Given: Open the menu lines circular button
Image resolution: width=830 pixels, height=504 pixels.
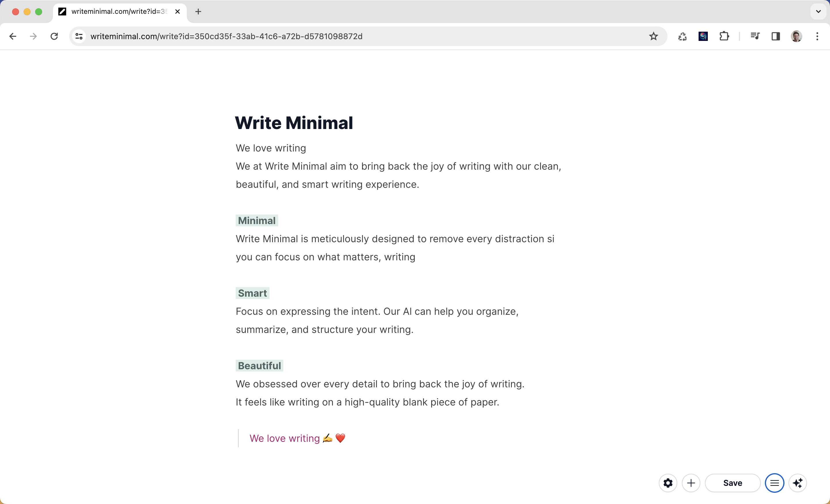Looking at the screenshot, I should pyautogui.click(x=774, y=483).
